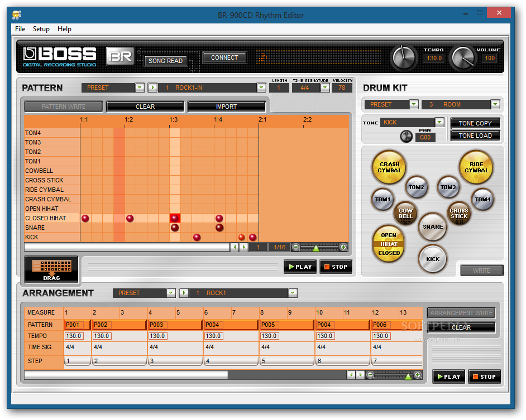This screenshot has height=420, width=526.
Task: Click the Tempo knob
Action: pos(404,57)
